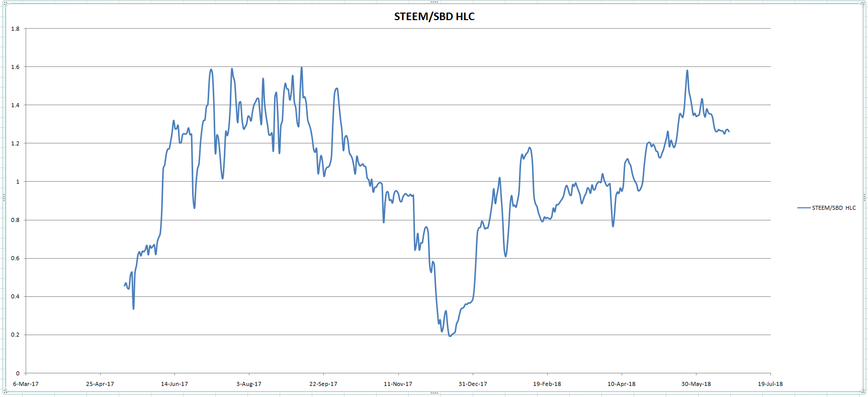This screenshot has width=868, height=397.
Task: Click the blue legend line sample
Action: pyautogui.click(x=804, y=208)
